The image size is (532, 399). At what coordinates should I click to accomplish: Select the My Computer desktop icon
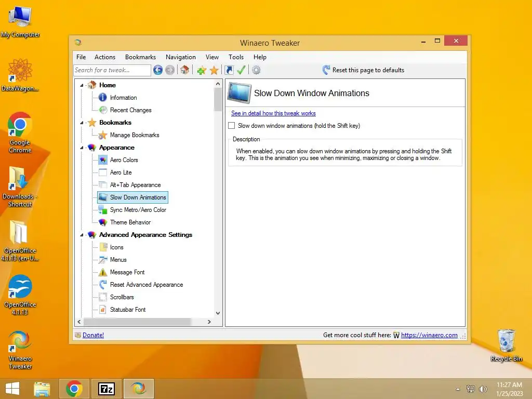20,21
